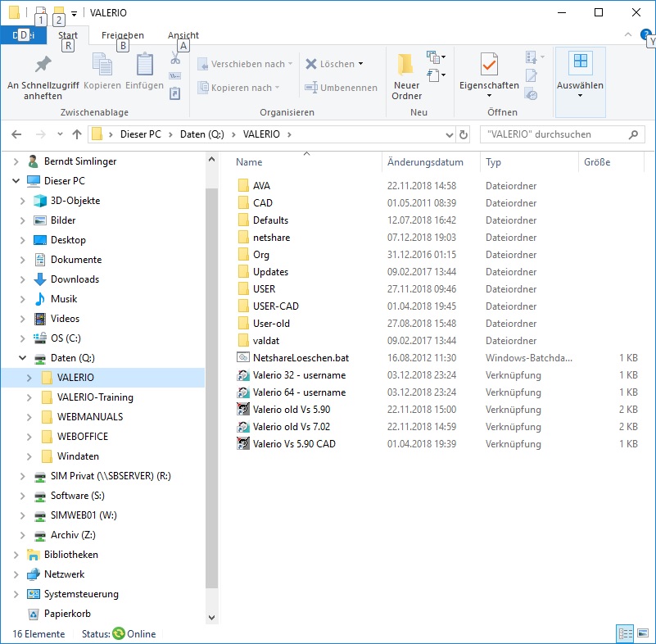Viewport: 656px width, 644px height.
Task: Open the Quick Access Toolbar customize dropdown
Action: pos(74,13)
